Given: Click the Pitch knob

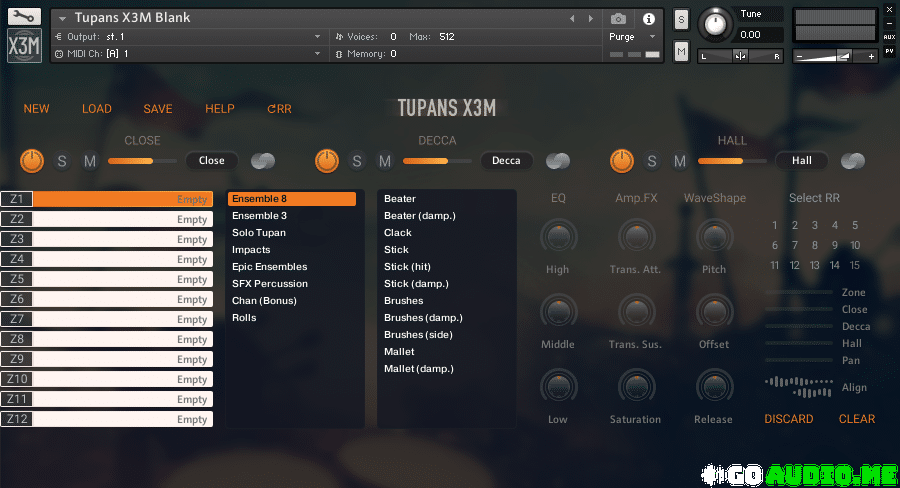Looking at the screenshot, I should pos(715,237).
